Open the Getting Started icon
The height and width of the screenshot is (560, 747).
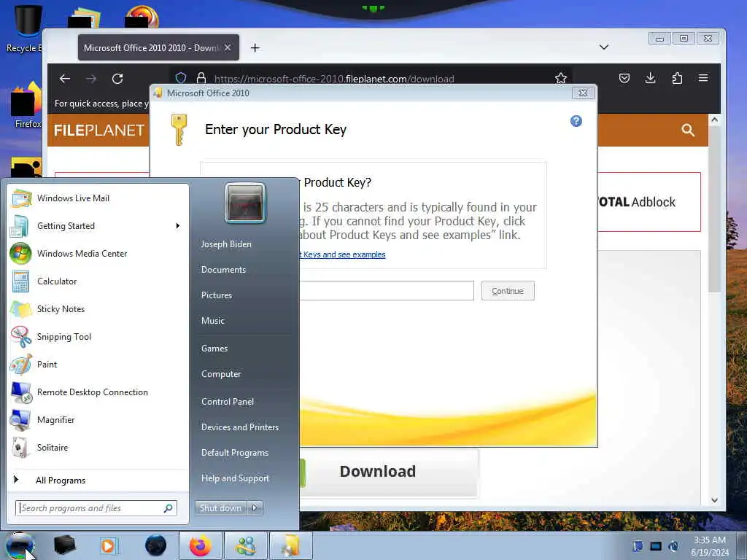[20, 226]
